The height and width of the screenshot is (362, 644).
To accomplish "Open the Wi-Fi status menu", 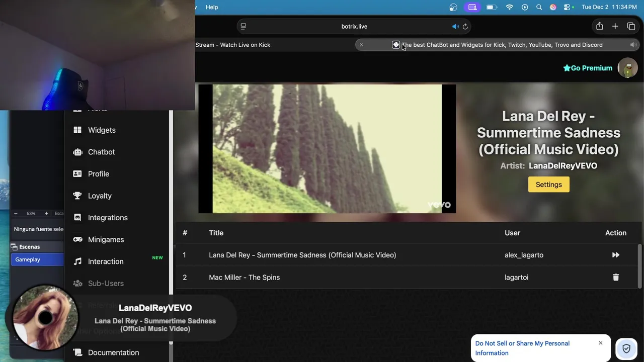I will pos(509,7).
